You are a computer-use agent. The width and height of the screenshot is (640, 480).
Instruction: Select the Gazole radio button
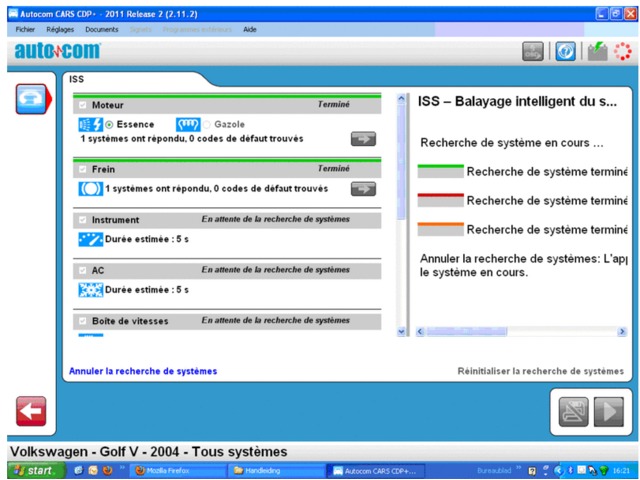click(x=207, y=124)
